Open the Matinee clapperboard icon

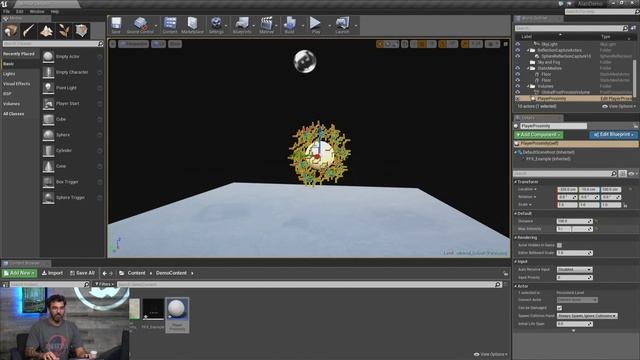pyautogui.click(x=267, y=25)
